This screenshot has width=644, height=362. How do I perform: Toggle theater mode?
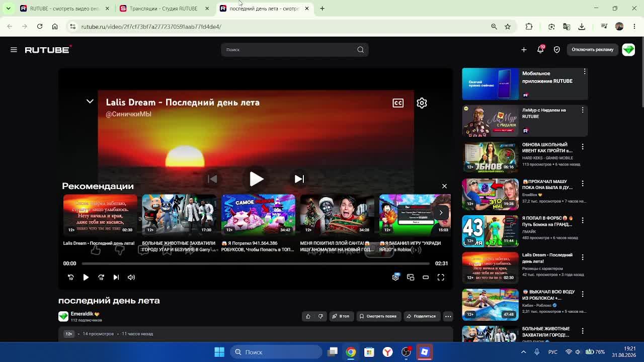click(x=426, y=278)
